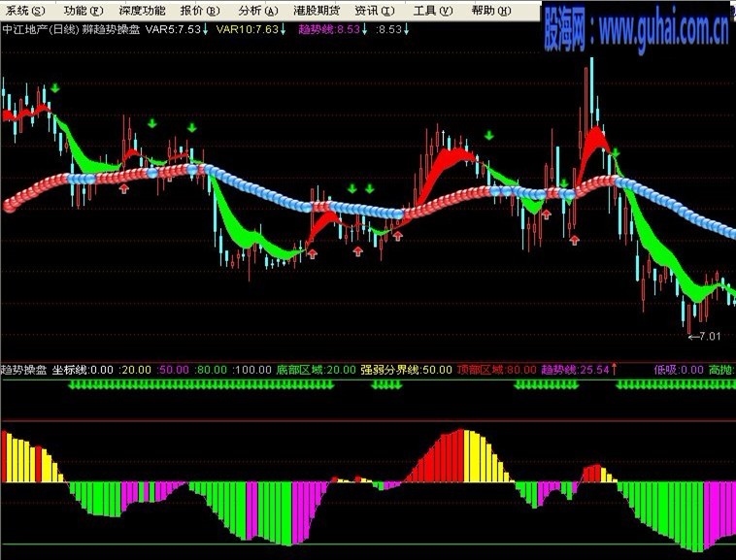This screenshot has height=560, width=736.
Task: Open the 帮助(H) menu
Action: point(491,11)
